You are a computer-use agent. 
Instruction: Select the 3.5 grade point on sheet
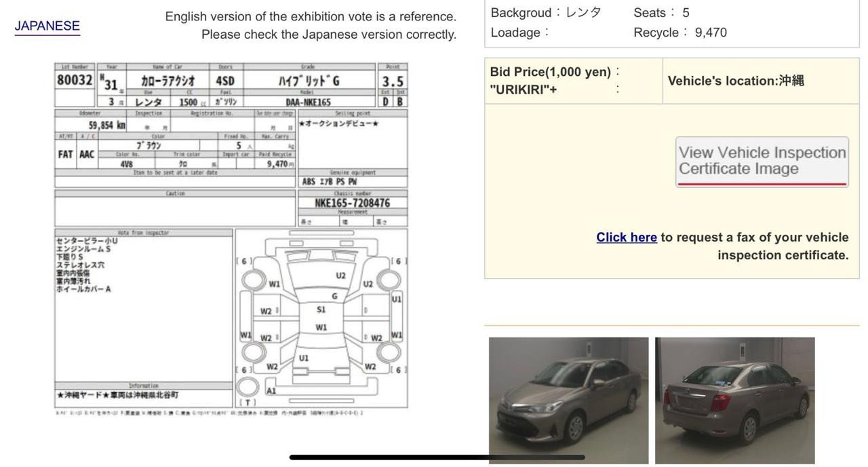click(x=393, y=81)
